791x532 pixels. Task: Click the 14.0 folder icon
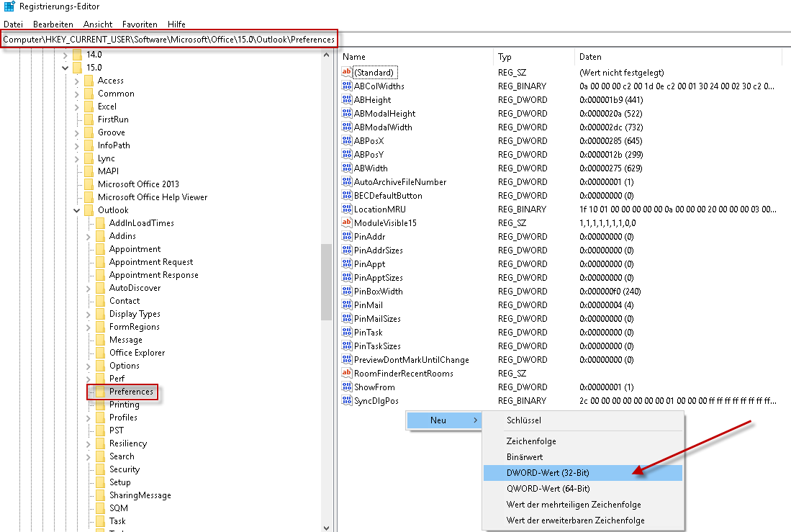[77, 55]
